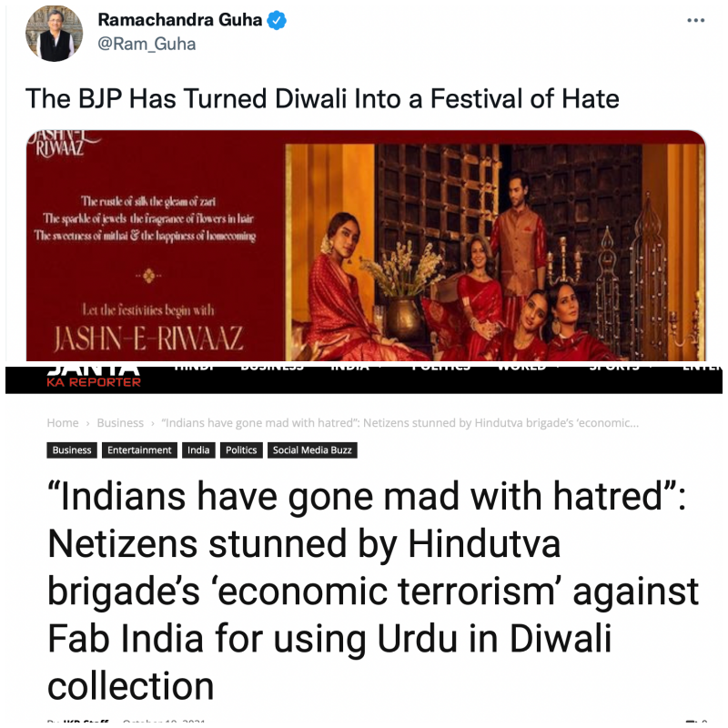Open the tweet's three-dot more menu
This screenshot has width=728, height=728.
[x=695, y=20]
